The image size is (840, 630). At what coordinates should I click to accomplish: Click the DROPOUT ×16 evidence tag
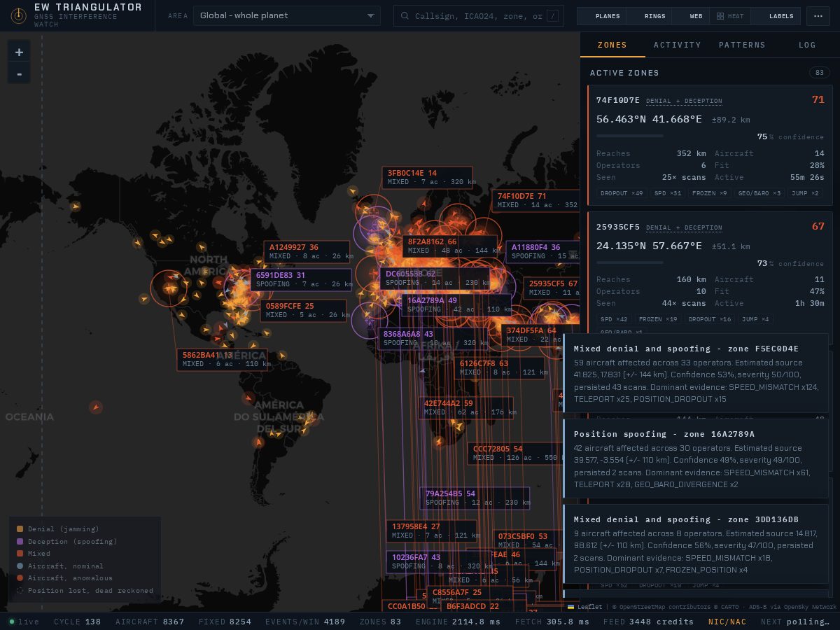[710, 319]
